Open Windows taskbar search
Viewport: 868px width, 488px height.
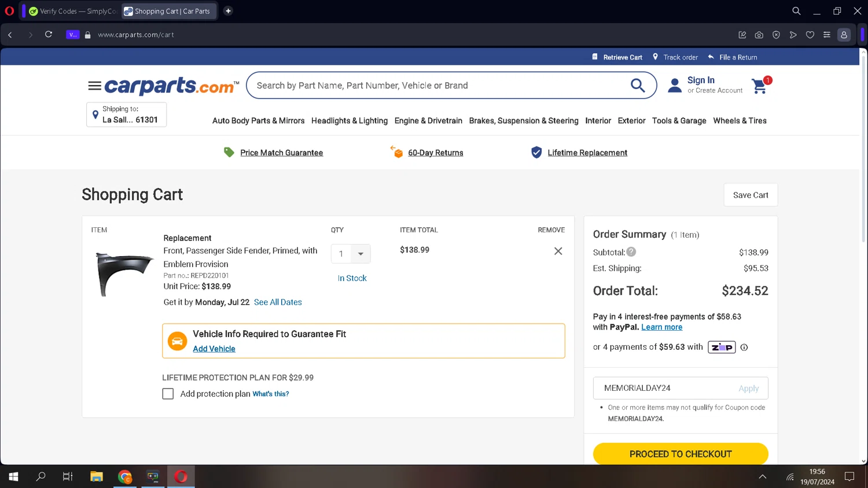point(41,476)
